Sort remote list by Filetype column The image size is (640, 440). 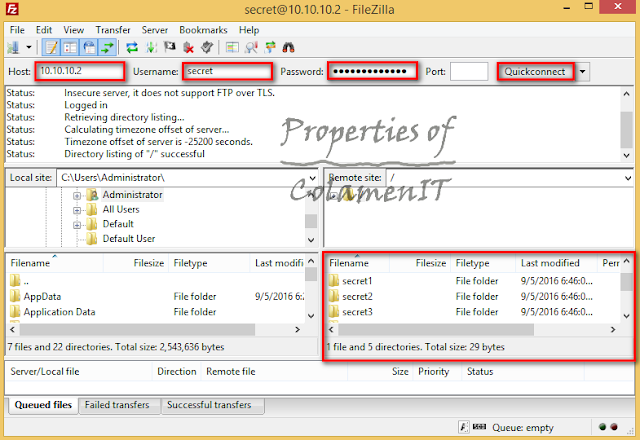483,263
